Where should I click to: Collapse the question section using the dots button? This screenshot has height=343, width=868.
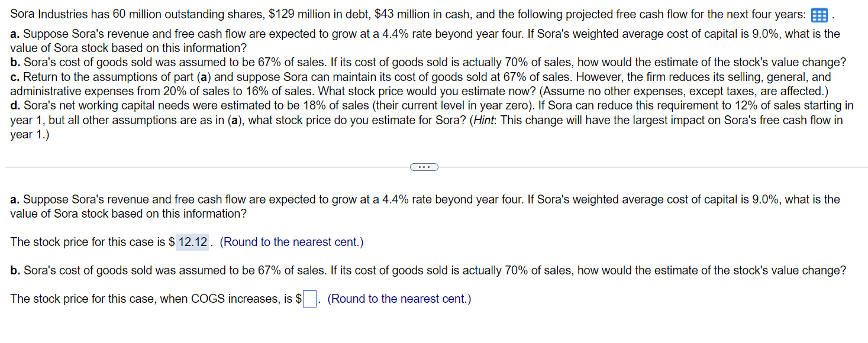click(424, 167)
